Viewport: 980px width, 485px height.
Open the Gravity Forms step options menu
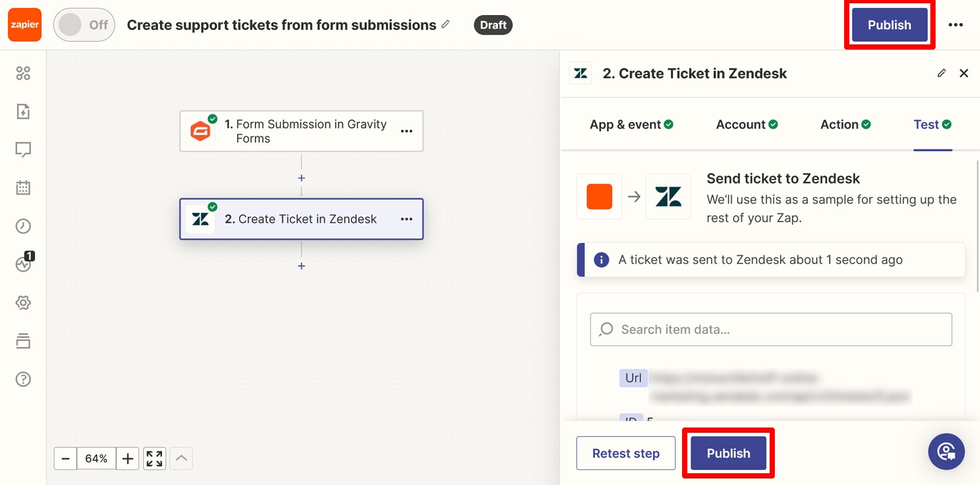click(x=406, y=131)
